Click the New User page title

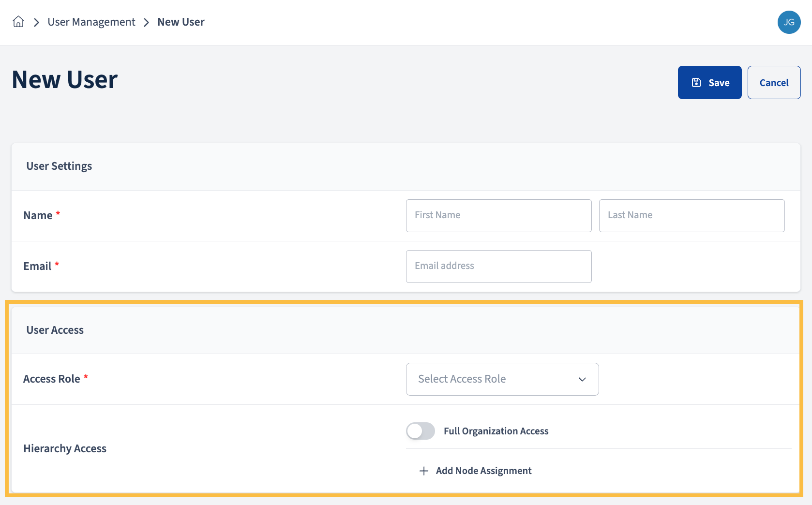coord(64,79)
